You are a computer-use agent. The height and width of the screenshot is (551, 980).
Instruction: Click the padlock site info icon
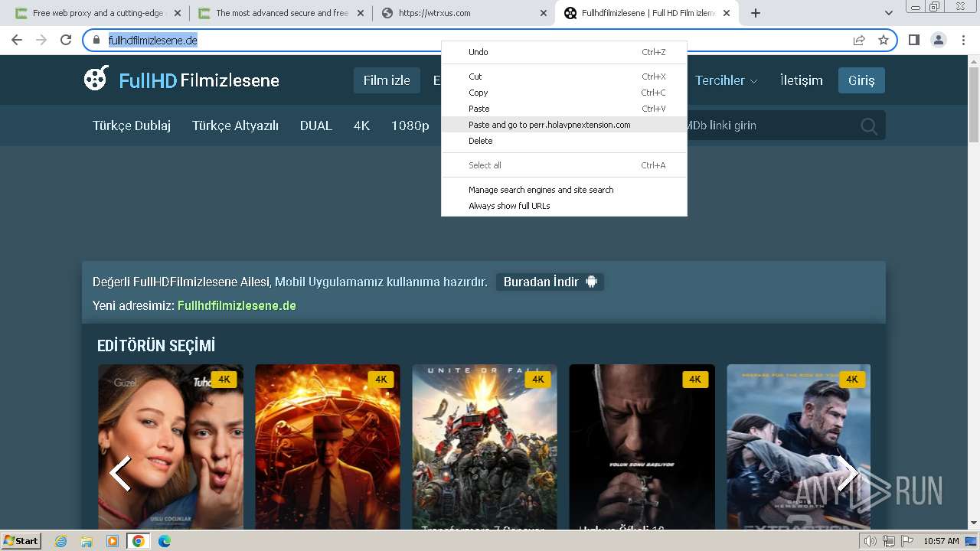(x=96, y=40)
